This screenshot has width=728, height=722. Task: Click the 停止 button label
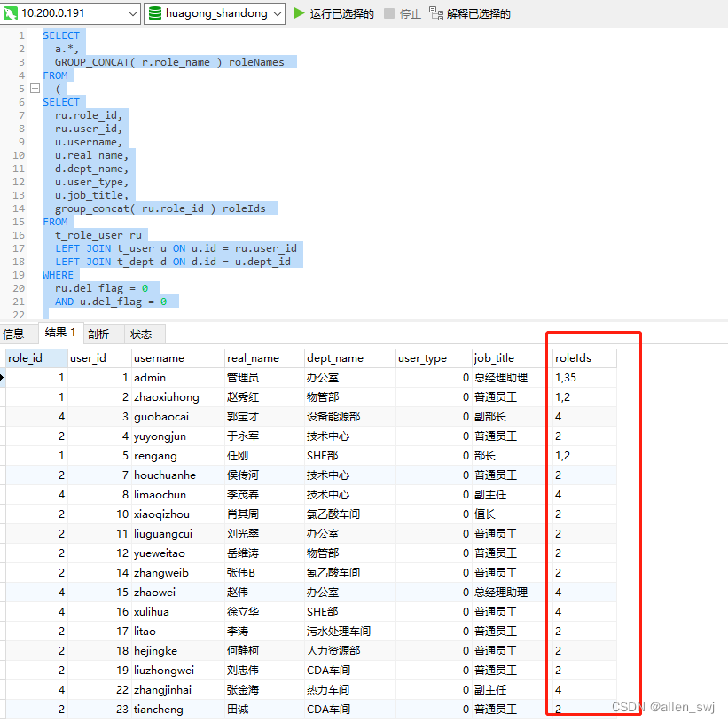[x=410, y=14]
